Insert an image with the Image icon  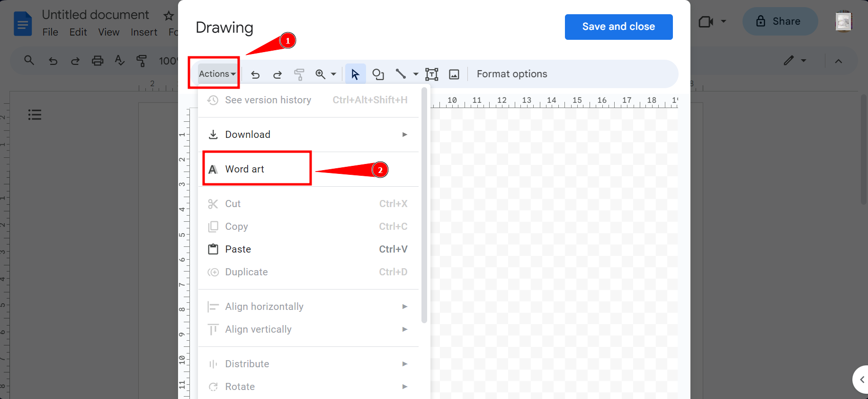454,74
